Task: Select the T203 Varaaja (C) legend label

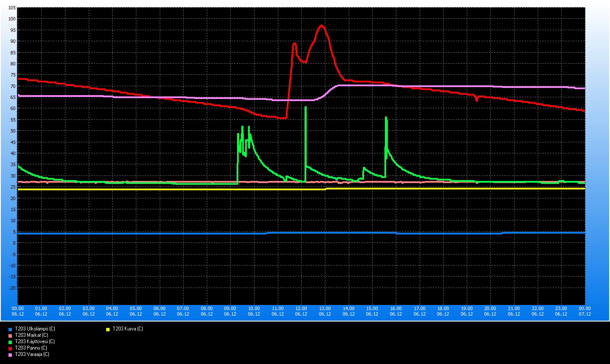Action: 32,354
